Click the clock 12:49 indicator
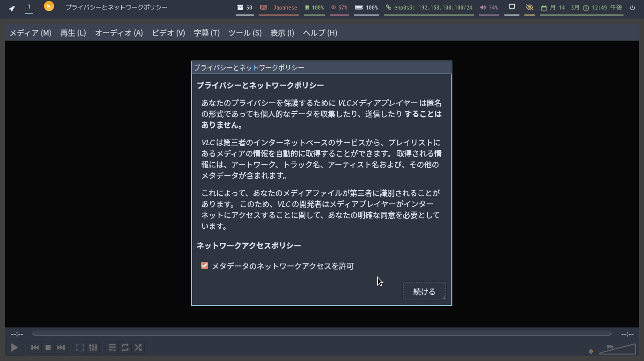The width and height of the screenshot is (644, 361). [x=603, y=8]
